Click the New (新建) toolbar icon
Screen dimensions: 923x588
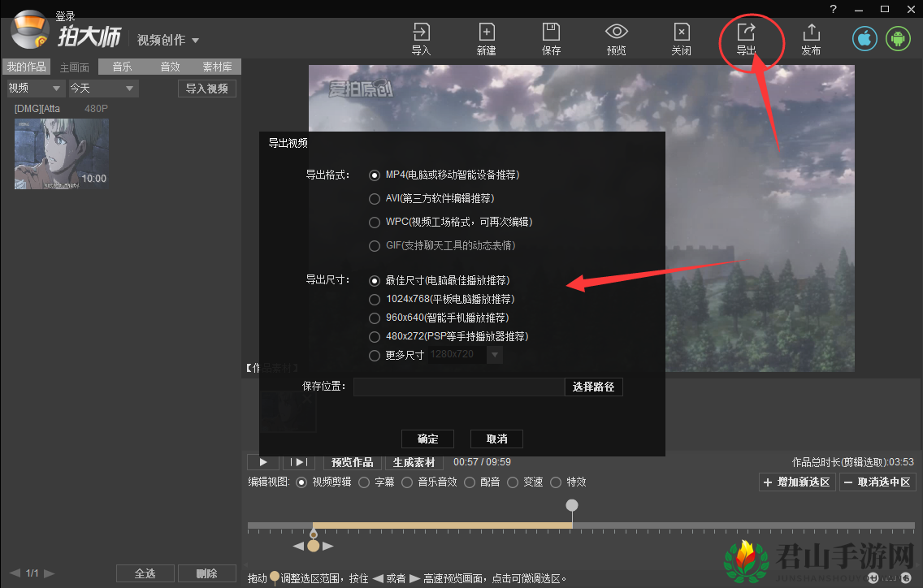pyautogui.click(x=486, y=39)
